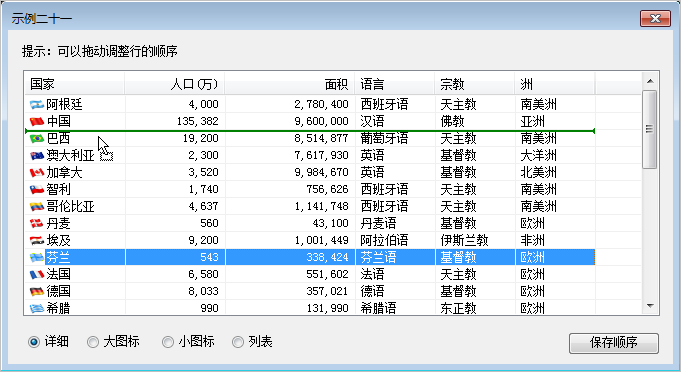Click the Canada flag icon
This screenshot has height=372, width=681.
[x=37, y=172]
